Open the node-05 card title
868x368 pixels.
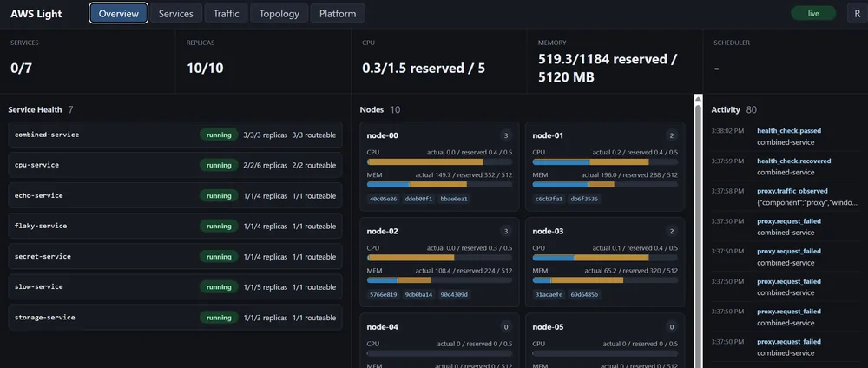coord(548,327)
